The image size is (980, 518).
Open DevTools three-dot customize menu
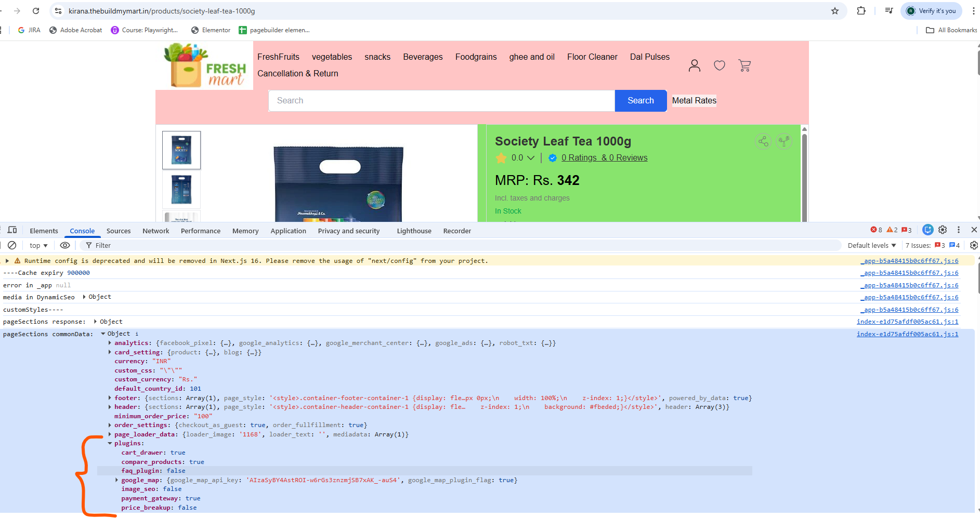[959, 230]
